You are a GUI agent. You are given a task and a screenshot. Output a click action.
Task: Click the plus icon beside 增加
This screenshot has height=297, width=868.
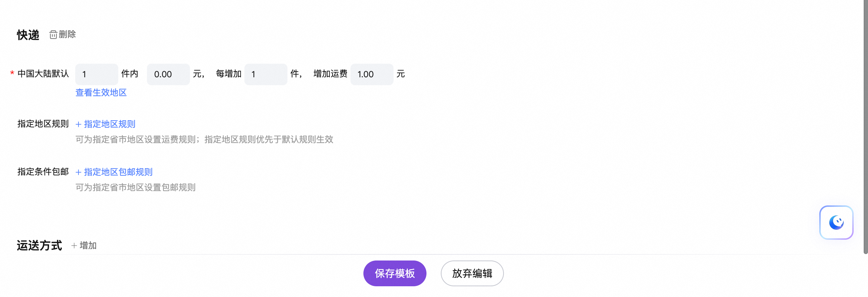tap(74, 245)
